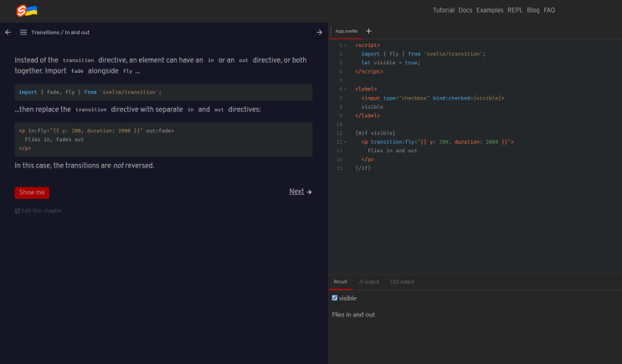Click the transition:fly code line 12
This screenshot has height=364, width=622.
coord(437,142)
